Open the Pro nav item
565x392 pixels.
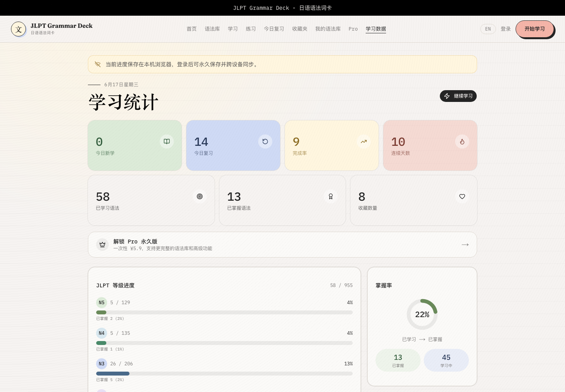(x=353, y=29)
